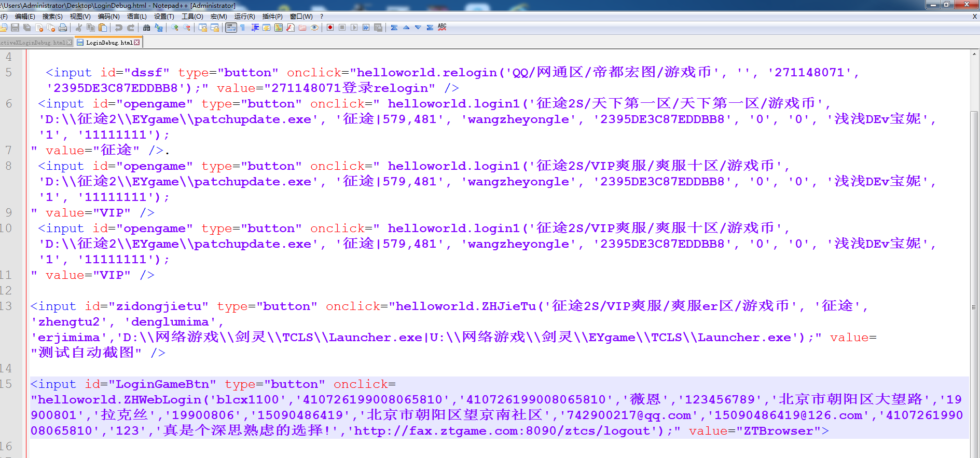Viewport: 980px width, 458px height.
Task: Click the Cut (scissors) toolbar icon
Action: tap(79, 28)
